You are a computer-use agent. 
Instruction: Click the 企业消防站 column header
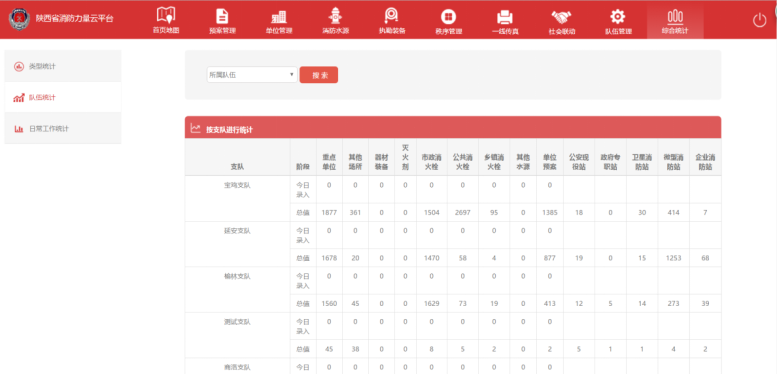[x=705, y=162]
